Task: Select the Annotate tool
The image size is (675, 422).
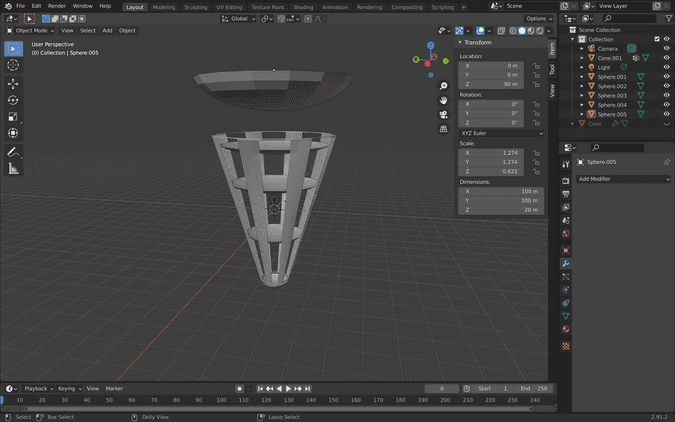Action: tap(13, 152)
